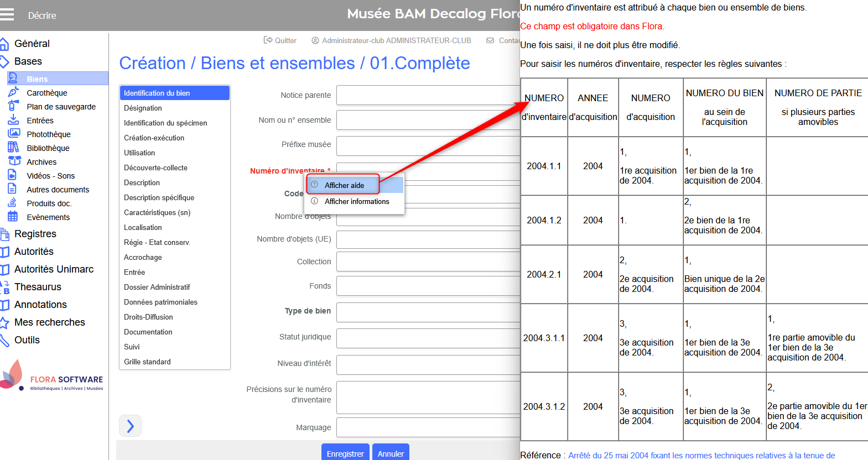
Task: Expand the Registres section
Action: 35,234
